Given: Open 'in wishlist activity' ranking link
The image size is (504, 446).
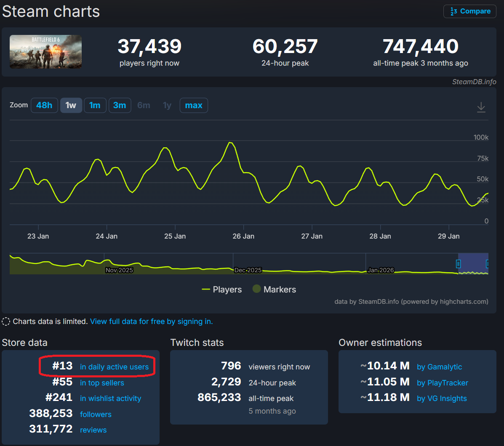Looking at the screenshot, I should click(111, 398).
